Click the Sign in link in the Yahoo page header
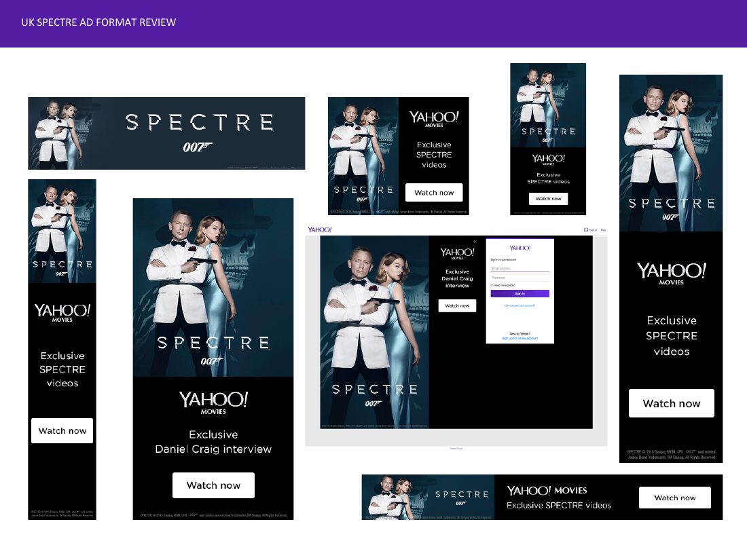Viewport: 747px width, 560px height. (x=593, y=230)
